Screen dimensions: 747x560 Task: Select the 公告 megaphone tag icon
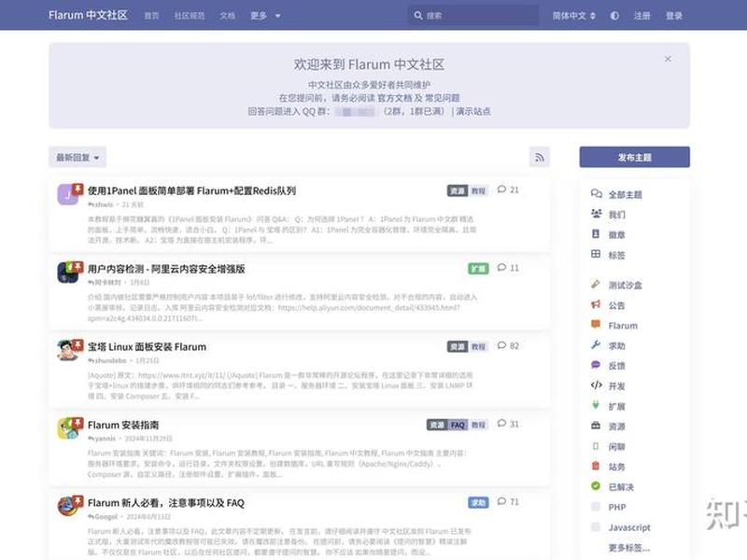click(x=596, y=304)
